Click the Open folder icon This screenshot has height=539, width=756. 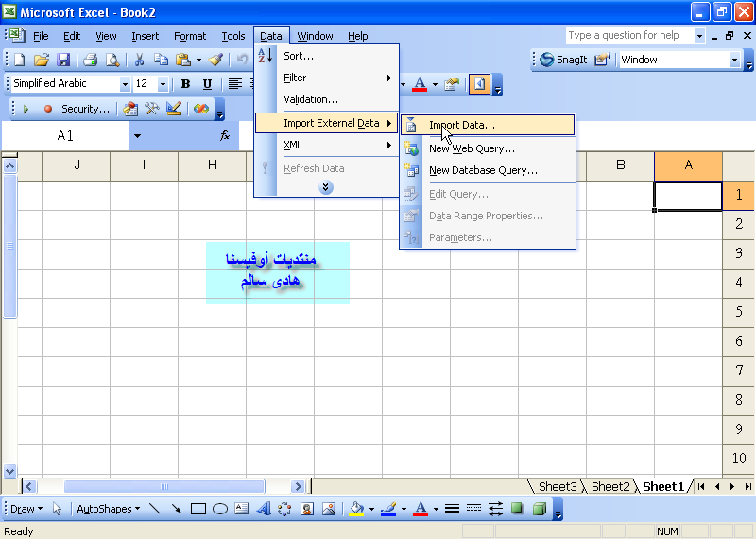[x=42, y=60]
